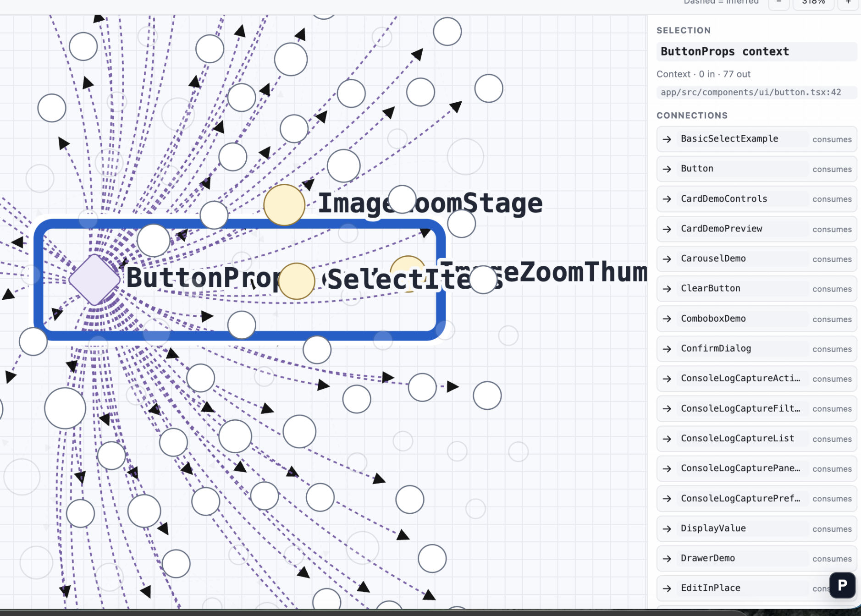
Task: Jump to the ConfirmDialog connection
Action: [756, 348]
